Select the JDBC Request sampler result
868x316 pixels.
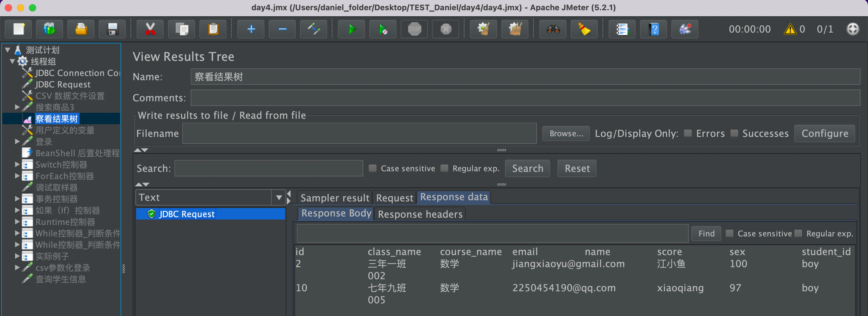pos(211,214)
